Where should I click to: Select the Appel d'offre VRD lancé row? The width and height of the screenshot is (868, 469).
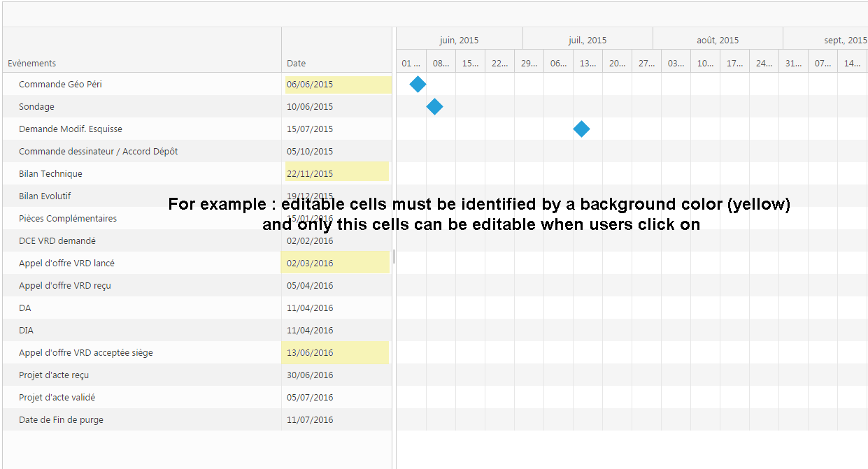click(66, 264)
